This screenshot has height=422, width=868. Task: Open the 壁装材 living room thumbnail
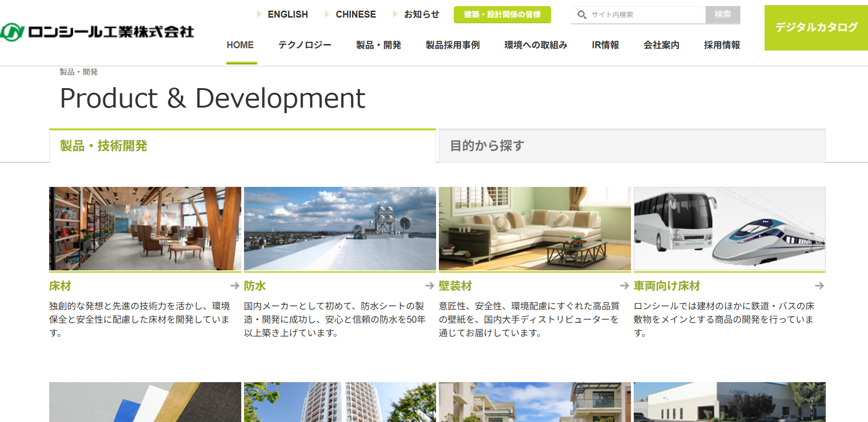tap(535, 229)
